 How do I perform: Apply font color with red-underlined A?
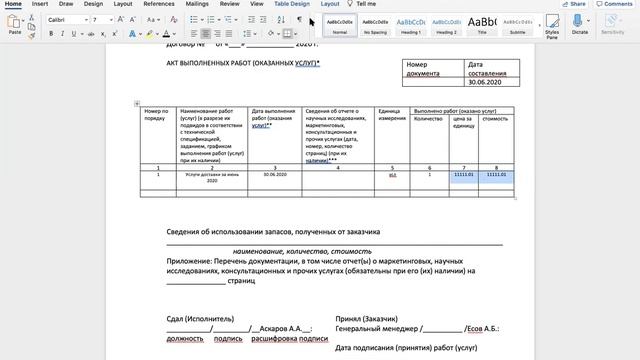(x=167, y=34)
